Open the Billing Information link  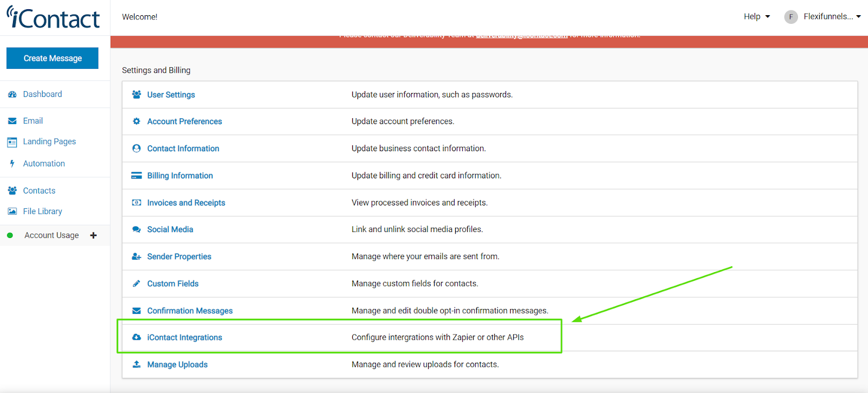(x=180, y=176)
